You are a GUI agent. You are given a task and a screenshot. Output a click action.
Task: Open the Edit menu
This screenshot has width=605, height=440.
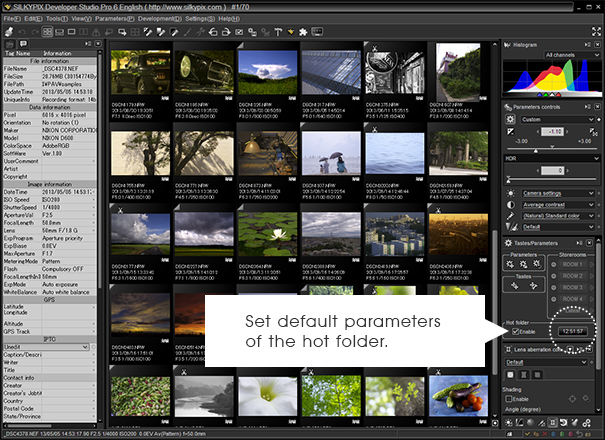tap(33, 19)
